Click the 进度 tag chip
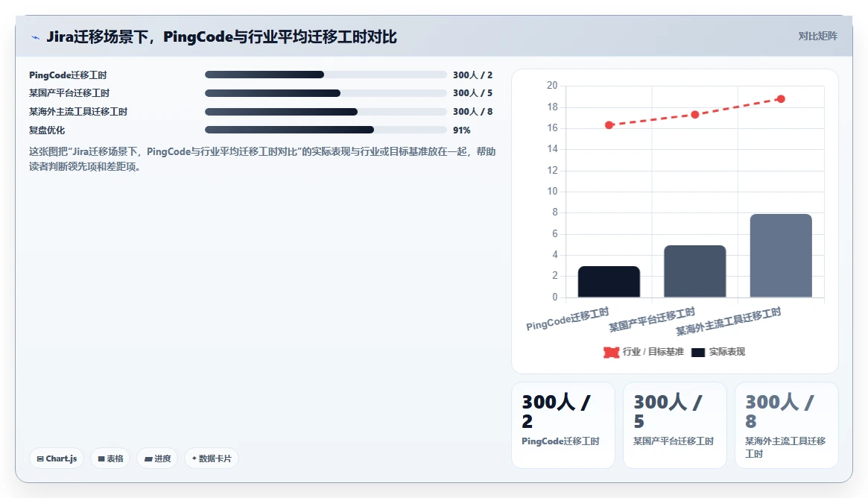Screen dimensions: 868x498 (157, 458)
